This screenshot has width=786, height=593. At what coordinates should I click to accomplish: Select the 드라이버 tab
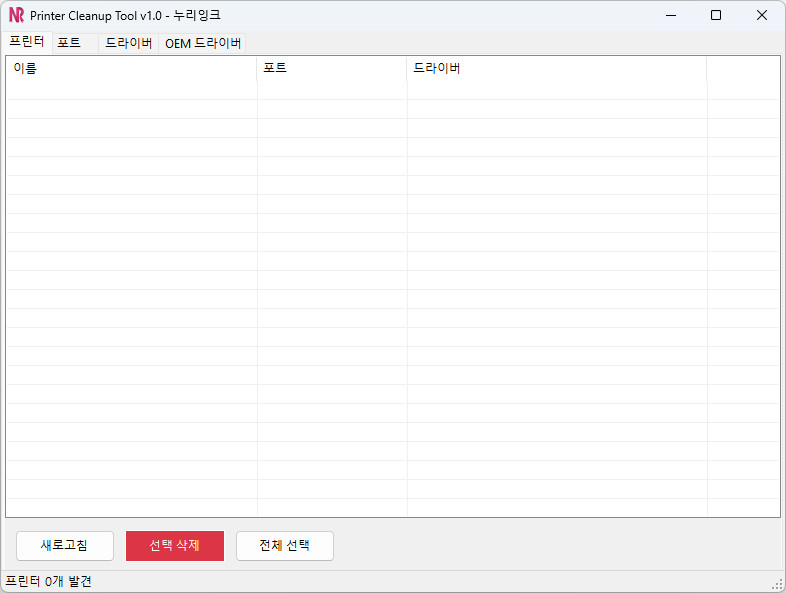129,43
